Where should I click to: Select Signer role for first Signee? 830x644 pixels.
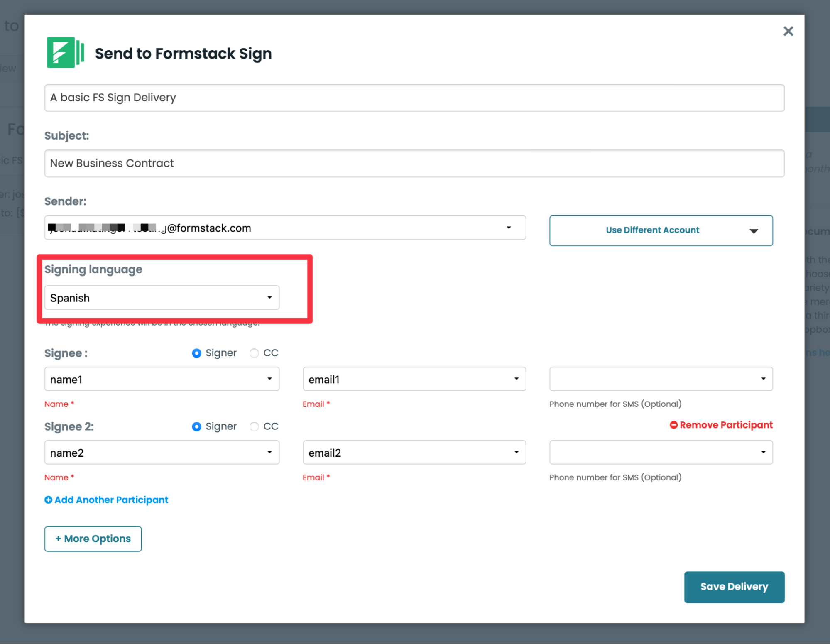click(x=197, y=353)
